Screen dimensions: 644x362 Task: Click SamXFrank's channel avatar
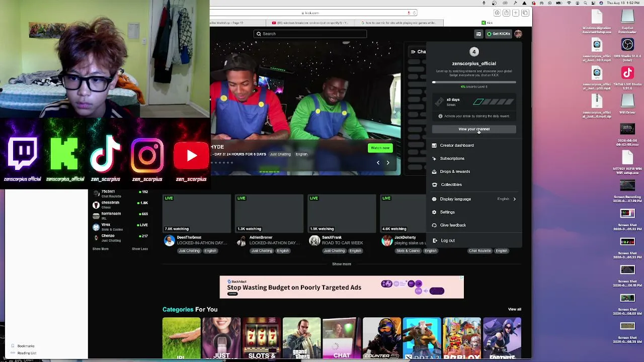[x=314, y=241]
